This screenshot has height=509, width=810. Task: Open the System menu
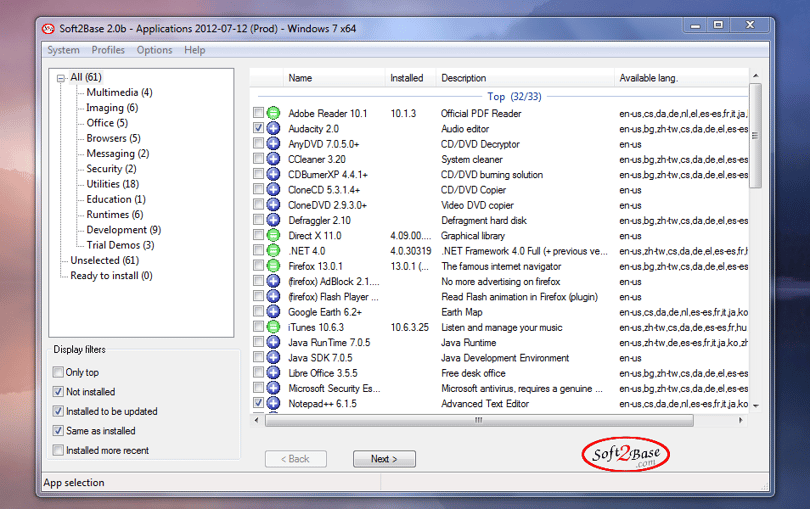[64, 50]
